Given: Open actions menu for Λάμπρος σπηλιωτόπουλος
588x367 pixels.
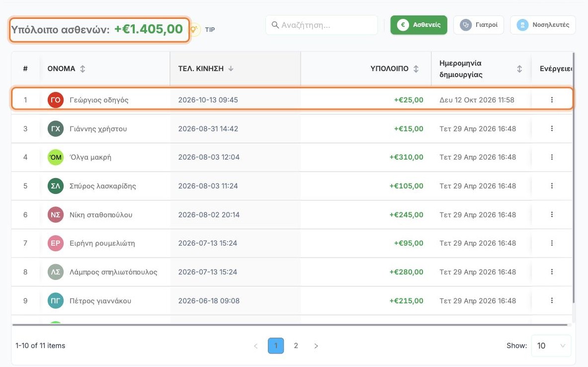Looking at the screenshot, I should coord(552,272).
